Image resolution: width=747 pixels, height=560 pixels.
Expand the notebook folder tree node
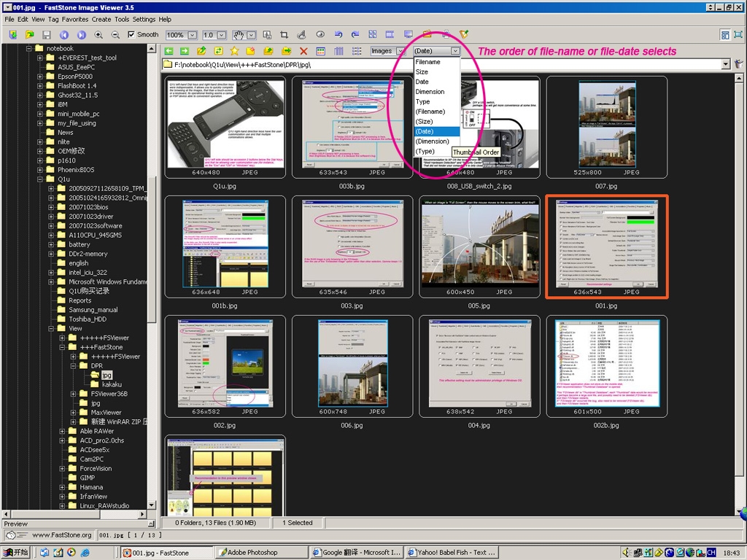coord(30,49)
